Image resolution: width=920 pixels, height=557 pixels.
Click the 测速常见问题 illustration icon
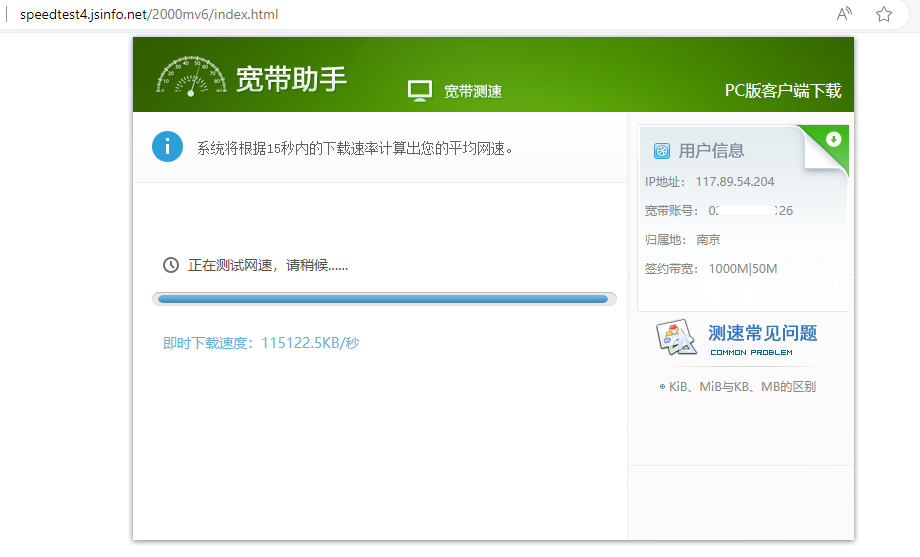point(676,337)
